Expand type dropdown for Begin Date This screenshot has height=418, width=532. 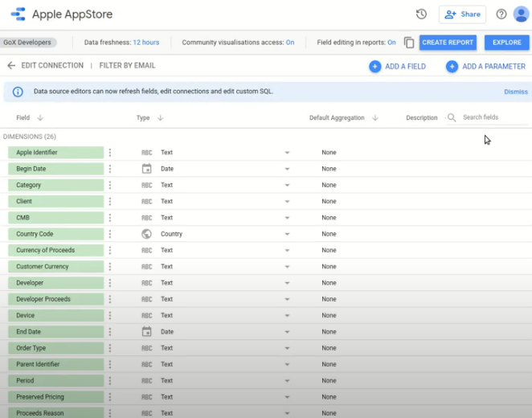pos(287,169)
